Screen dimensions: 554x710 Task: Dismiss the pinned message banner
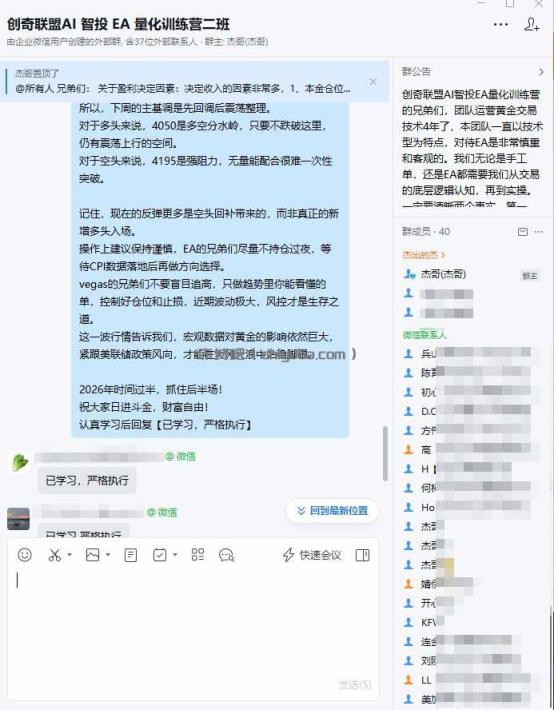point(373,82)
